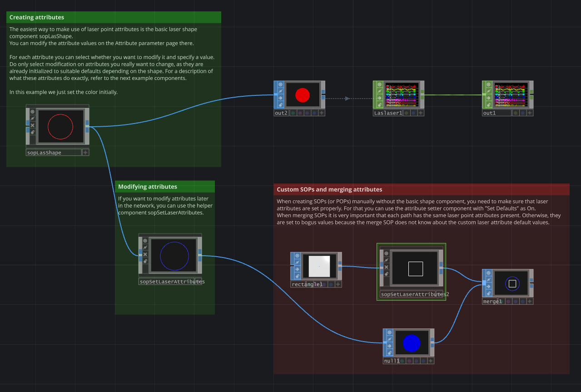Click the plus icon on merge1 node

530,301
